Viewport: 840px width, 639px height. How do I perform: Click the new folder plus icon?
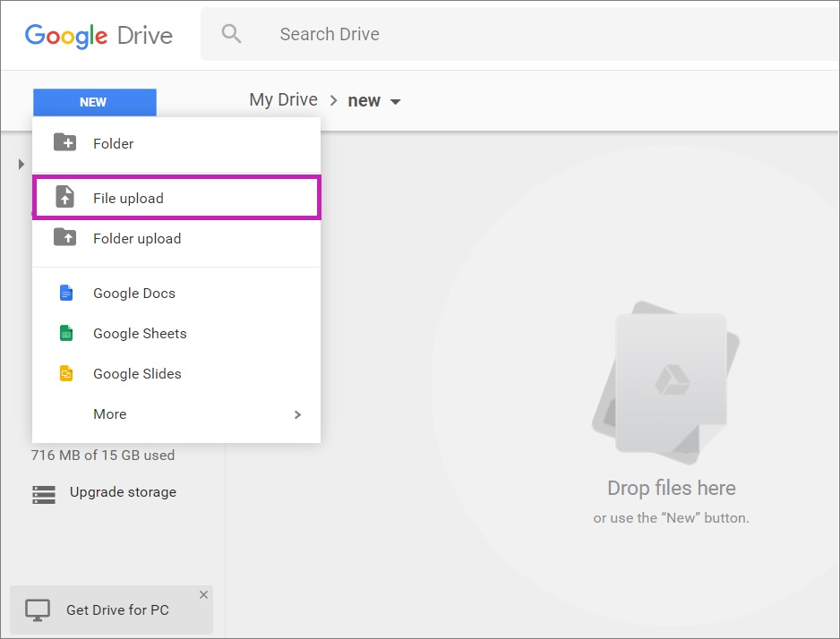[64, 143]
